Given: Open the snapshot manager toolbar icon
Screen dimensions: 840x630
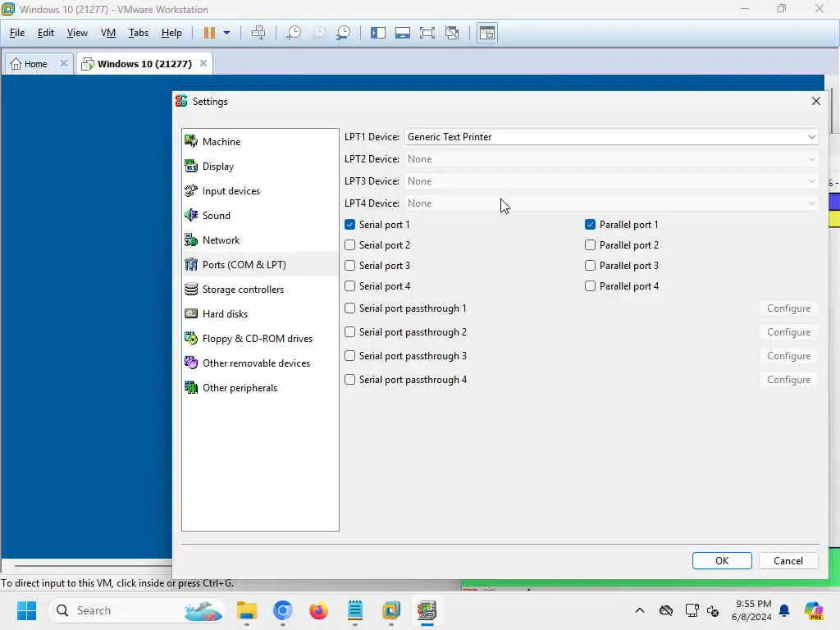Looking at the screenshot, I should click(x=344, y=33).
